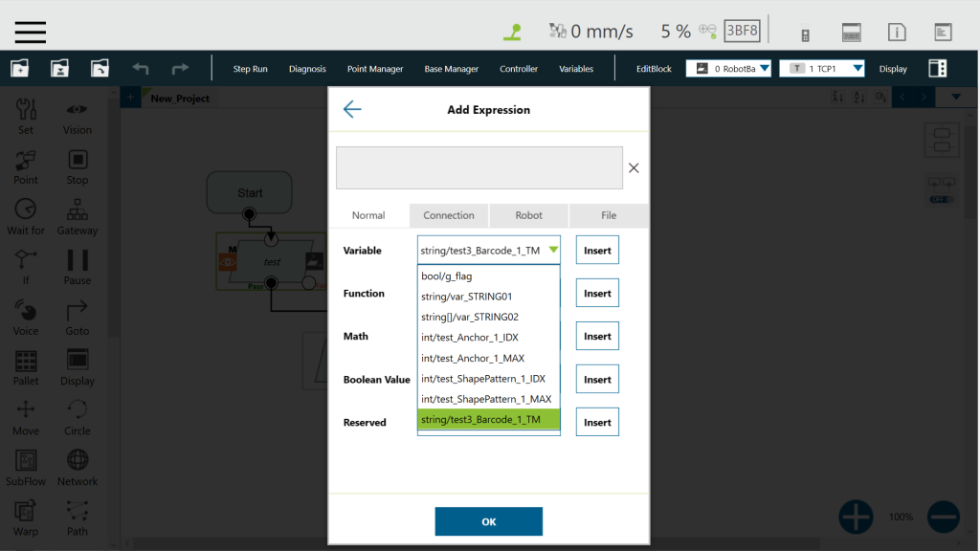Image resolution: width=980 pixels, height=551 pixels.
Task: Click the zoom in plus button
Action: coord(856,517)
